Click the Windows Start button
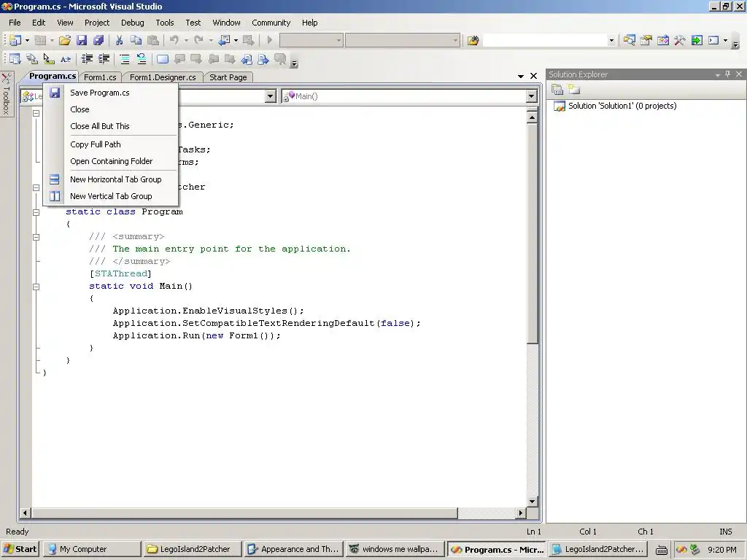Image resolution: width=747 pixels, height=560 pixels. click(20, 549)
